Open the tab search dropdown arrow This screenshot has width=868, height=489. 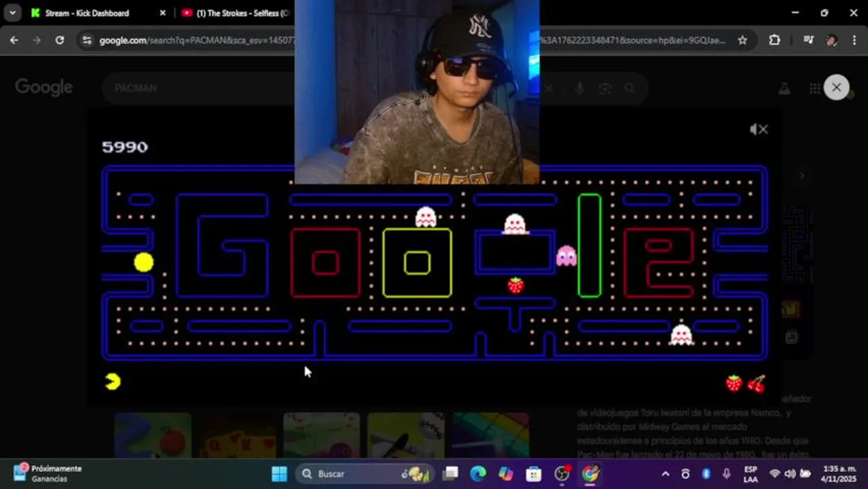(12, 13)
